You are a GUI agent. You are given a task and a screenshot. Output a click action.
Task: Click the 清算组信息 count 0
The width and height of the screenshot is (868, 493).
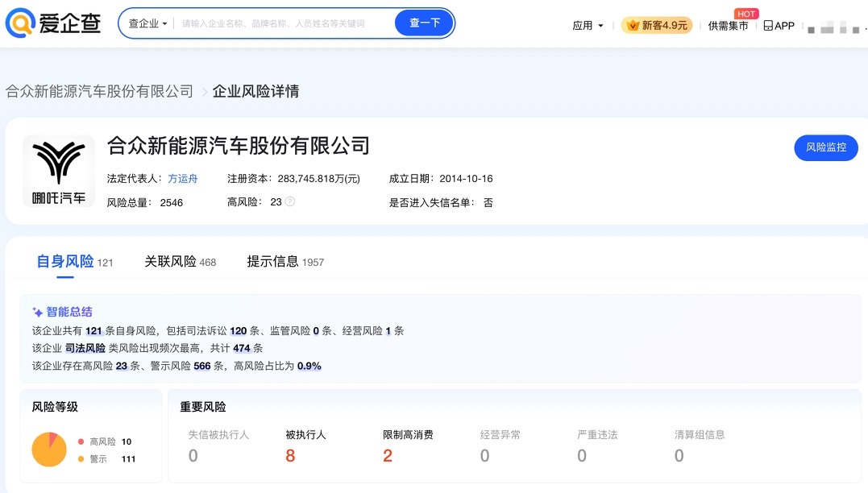click(x=679, y=456)
